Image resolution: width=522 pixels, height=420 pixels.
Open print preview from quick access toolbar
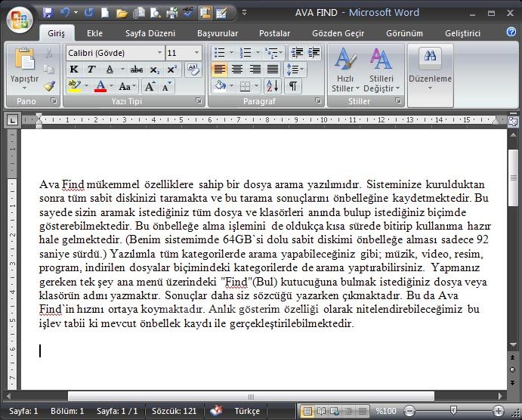(x=155, y=13)
